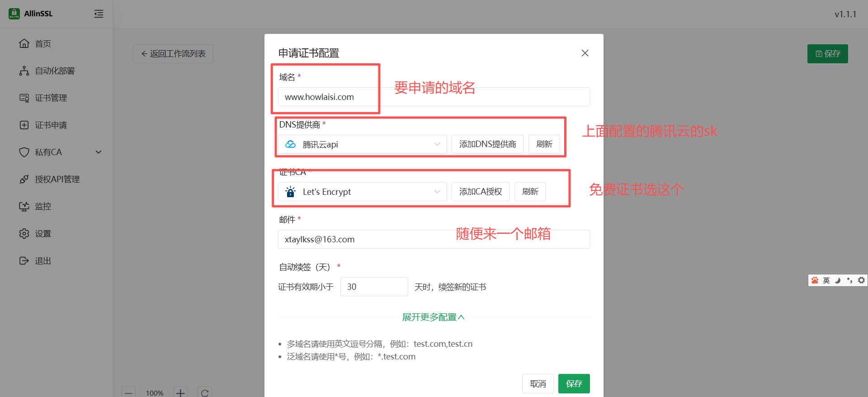This screenshot has width=868, height=397.
Task: Open the 证书CA Let's Encrypt dropdown
Action: [x=362, y=192]
